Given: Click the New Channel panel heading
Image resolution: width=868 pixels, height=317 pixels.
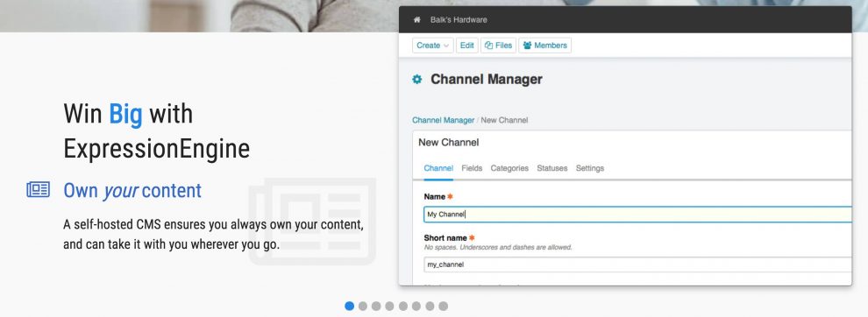Looking at the screenshot, I should click(x=448, y=142).
